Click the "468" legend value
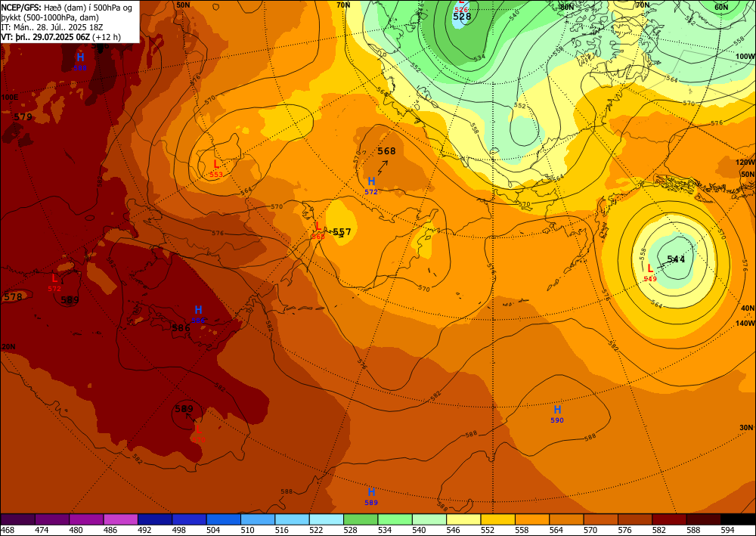The width and height of the screenshot is (756, 536). click(8, 530)
